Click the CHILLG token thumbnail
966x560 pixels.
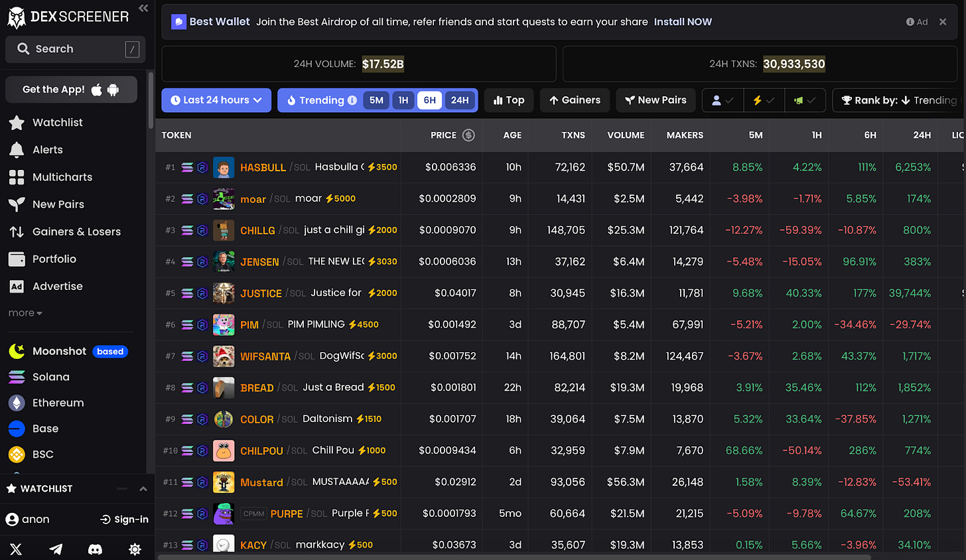224,230
